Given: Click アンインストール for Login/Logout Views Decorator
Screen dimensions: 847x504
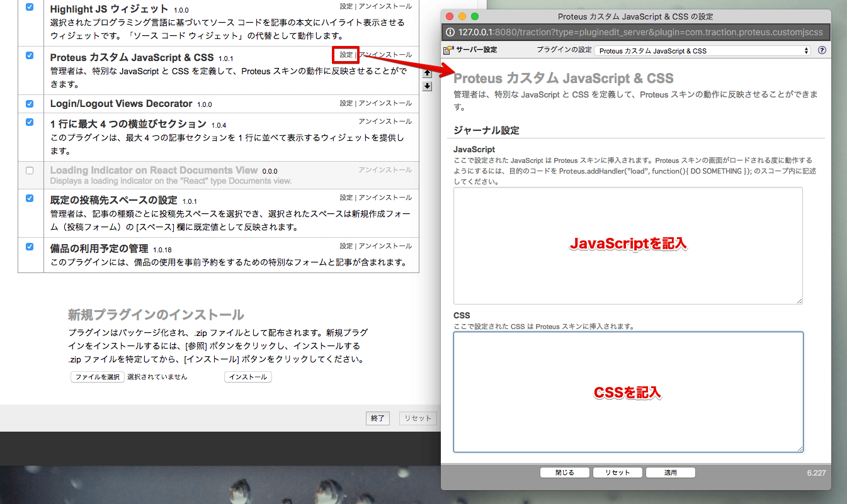Looking at the screenshot, I should coord(385,103).
